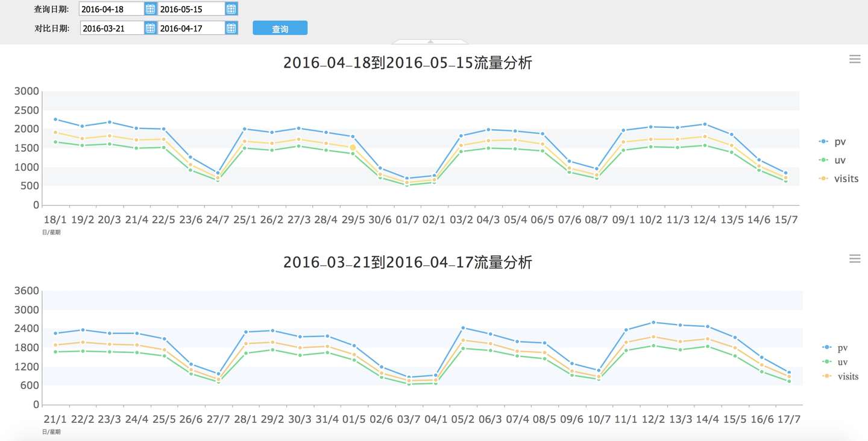868x441 pixels.
Task: Toggle the pv series in top chart legend
Action: (832, 141)
